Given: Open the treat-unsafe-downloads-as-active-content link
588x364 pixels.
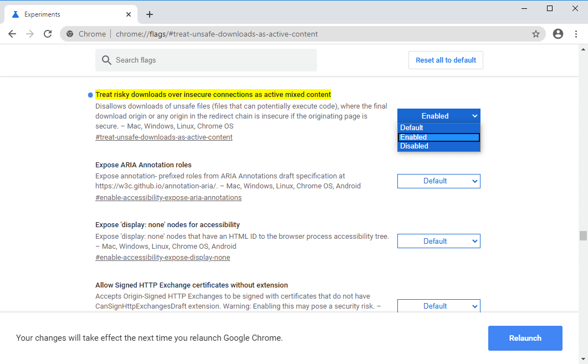Looking at the screenshot, I should click(x=164, y=137).
